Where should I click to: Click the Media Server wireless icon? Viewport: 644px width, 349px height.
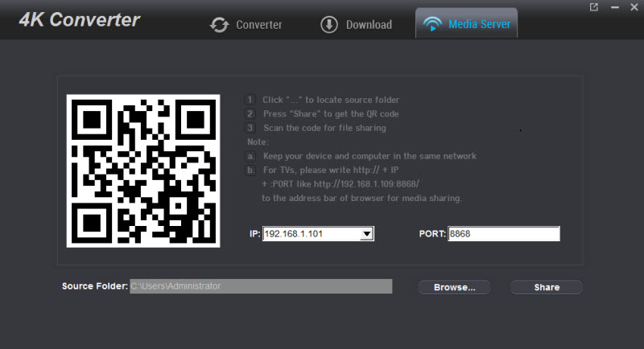pos(433,24)
